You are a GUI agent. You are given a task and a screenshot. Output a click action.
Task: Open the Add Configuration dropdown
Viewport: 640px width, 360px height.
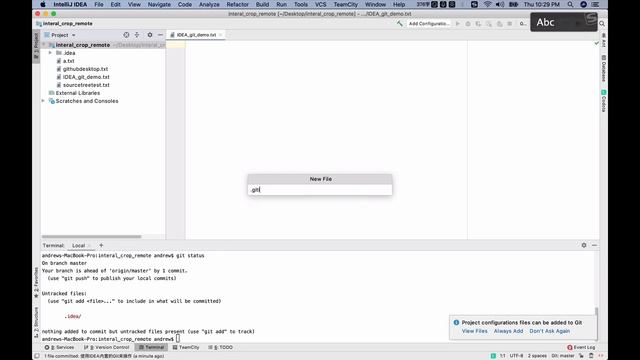[x=429, y=24]
